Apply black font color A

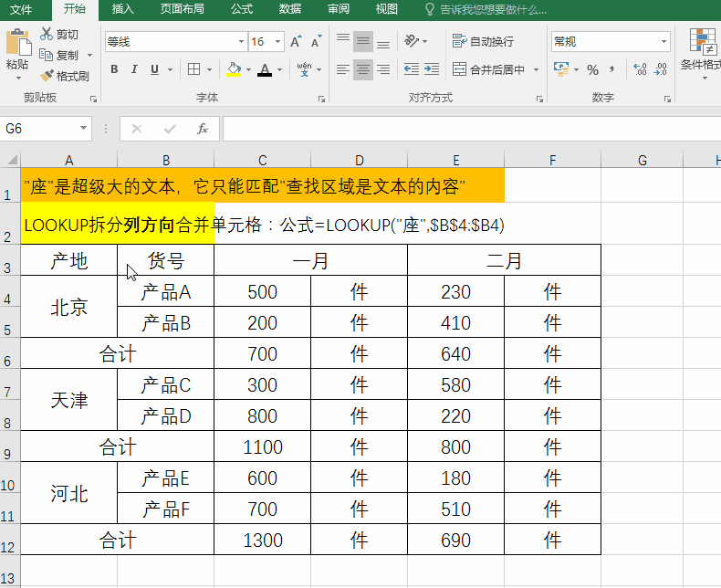265,69
